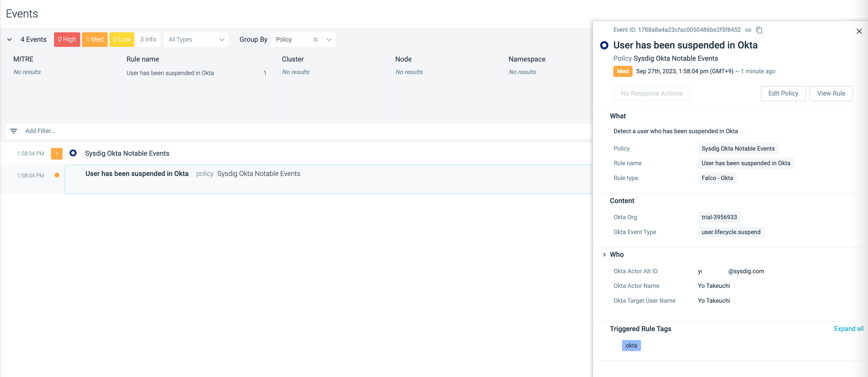Click the Rule name chip value

[x=746, y=163]
